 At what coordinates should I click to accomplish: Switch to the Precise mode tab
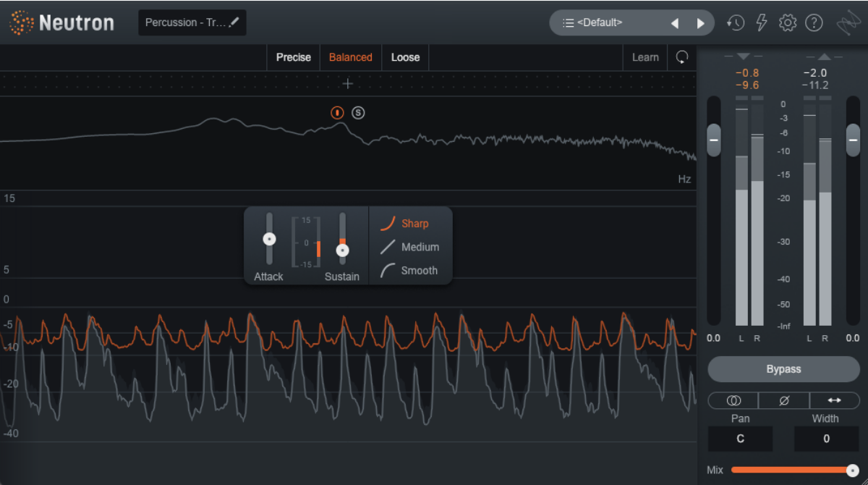tap(294, 57)
